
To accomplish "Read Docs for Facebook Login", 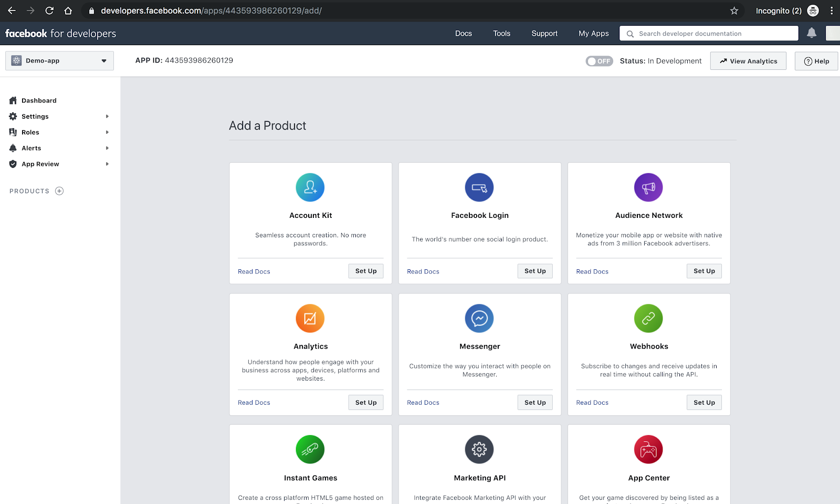I will pyautogui.click(x=423, y=271).
